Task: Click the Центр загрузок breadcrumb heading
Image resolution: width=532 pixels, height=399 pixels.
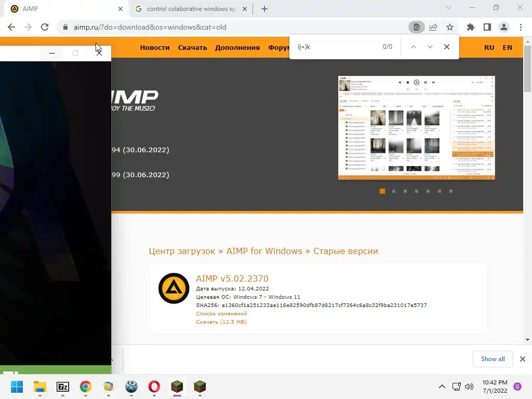Action: (x=182, y=251)
